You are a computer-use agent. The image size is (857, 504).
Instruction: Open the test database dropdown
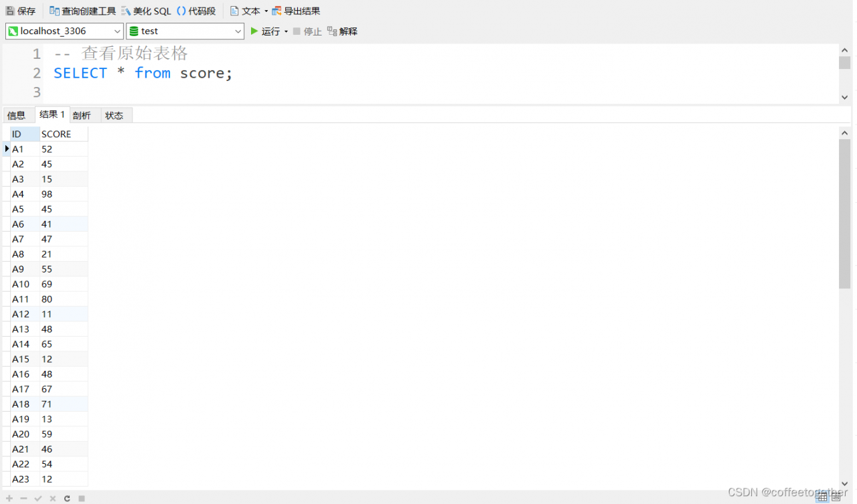coord(185,31)
